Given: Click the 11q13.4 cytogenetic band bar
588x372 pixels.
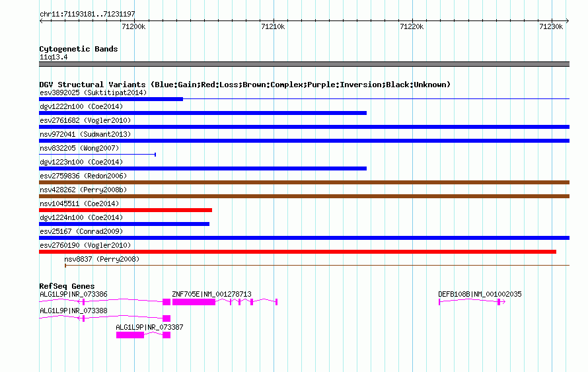Looking at the screenshot, I should [304, 64].
